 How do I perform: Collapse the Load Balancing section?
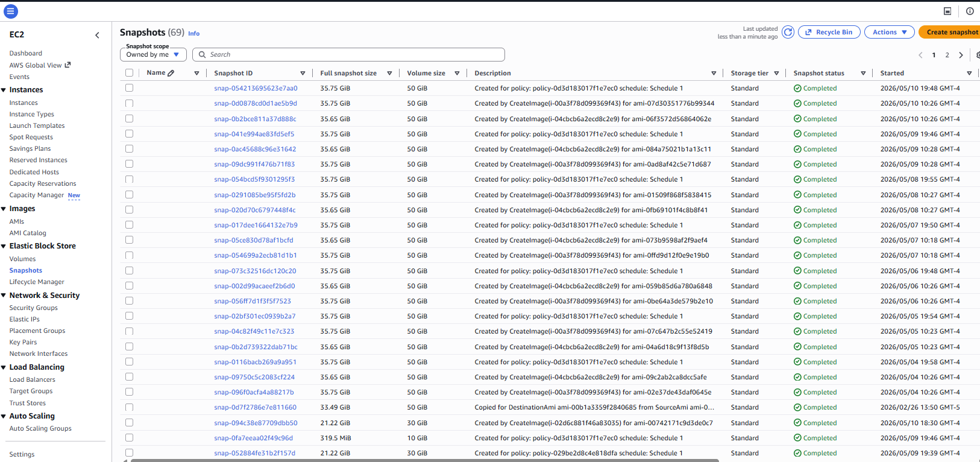[4, 367]
